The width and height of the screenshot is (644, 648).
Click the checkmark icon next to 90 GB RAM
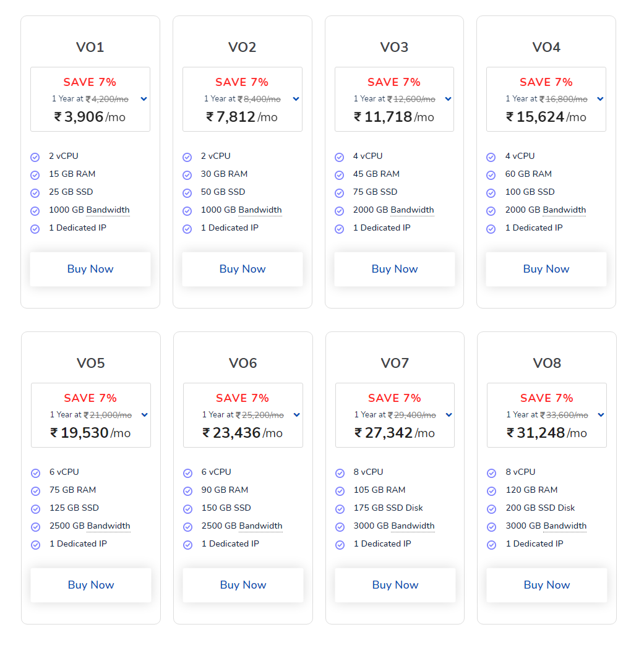coord(188,491)
